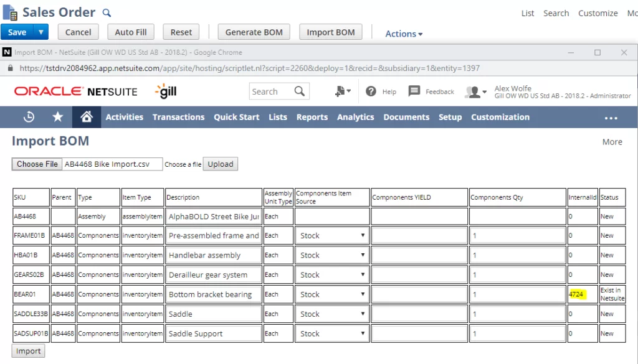Click the Cancel button
Screen dimensions: 638x364
[78, 32]
